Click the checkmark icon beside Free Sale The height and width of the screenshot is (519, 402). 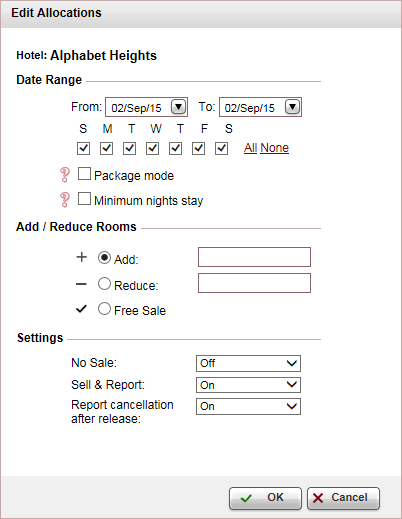(81, 309)
